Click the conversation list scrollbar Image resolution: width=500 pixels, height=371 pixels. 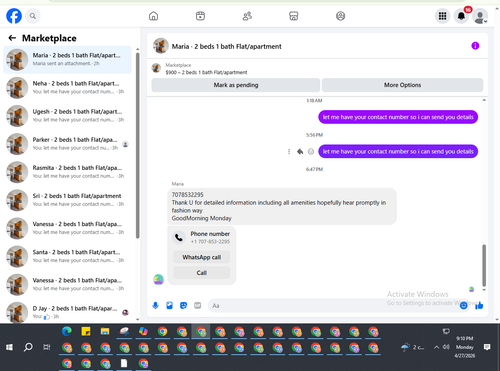[x=137, y=145]
